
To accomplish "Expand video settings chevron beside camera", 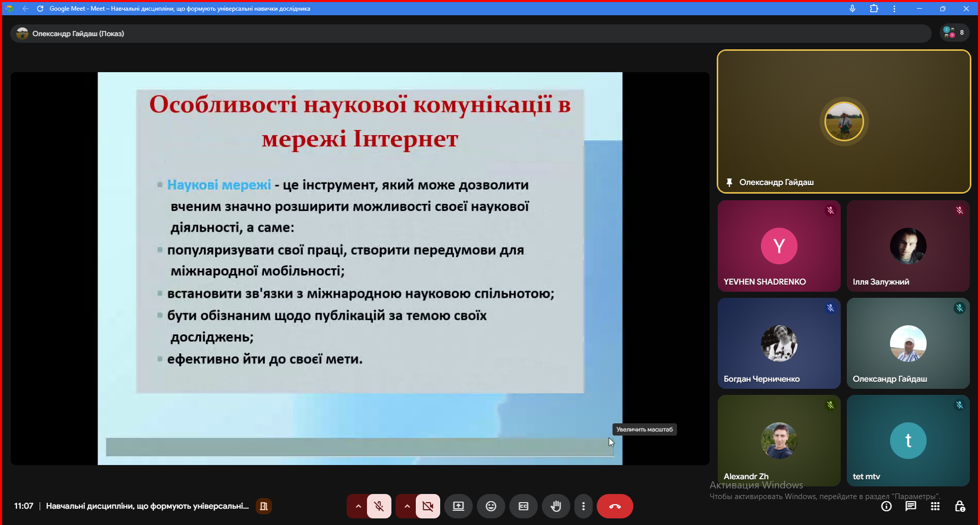I will [407, 506].
